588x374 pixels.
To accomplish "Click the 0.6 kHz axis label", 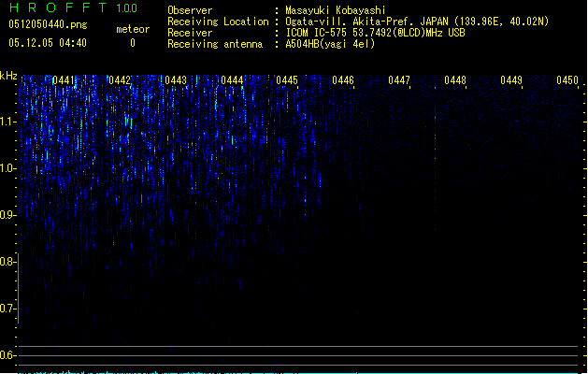I will point(7,355).
